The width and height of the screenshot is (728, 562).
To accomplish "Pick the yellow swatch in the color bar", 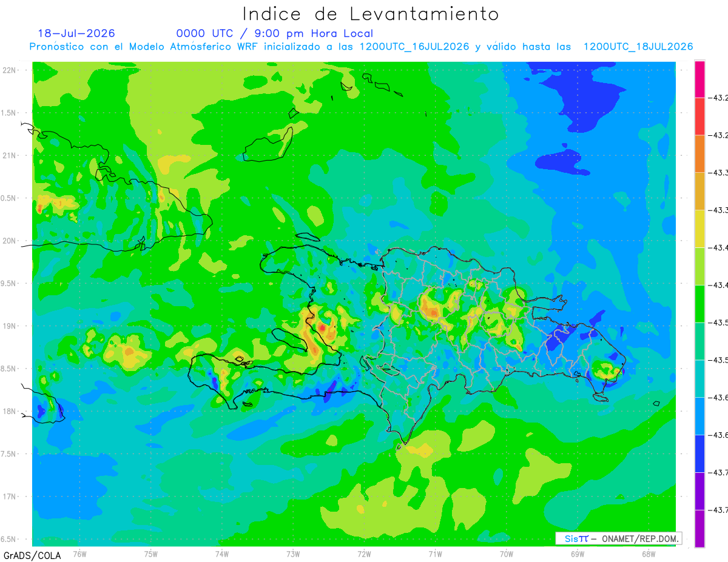I will tap(699, 229).
